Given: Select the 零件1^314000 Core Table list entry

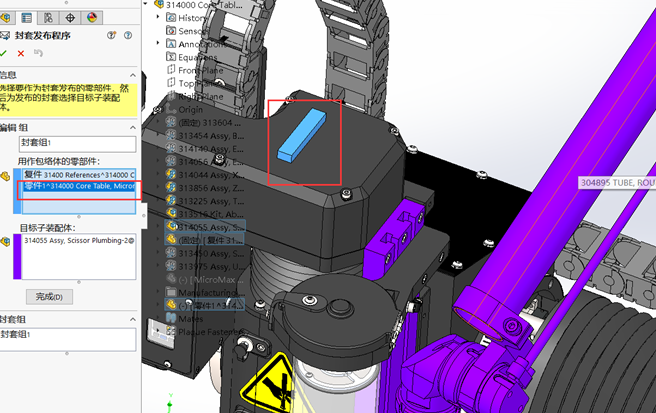Looking at the screenshot, I should (79, 186).
